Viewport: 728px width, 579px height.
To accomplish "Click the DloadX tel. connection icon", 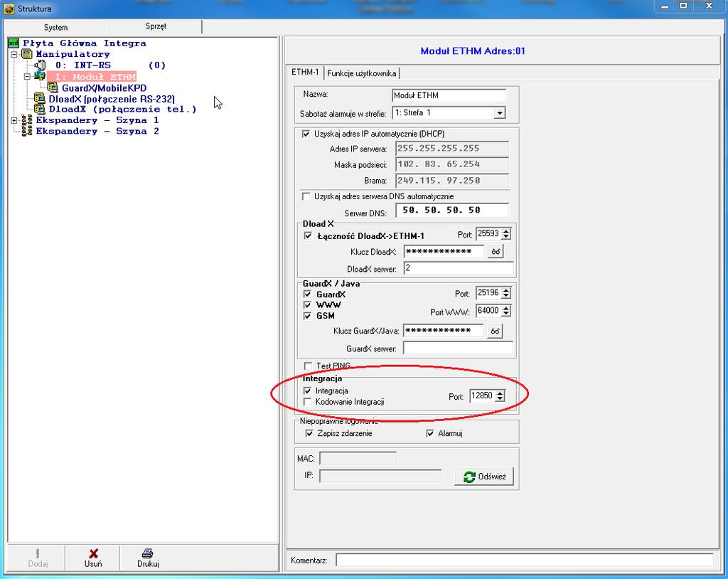I will coord(40,110).
